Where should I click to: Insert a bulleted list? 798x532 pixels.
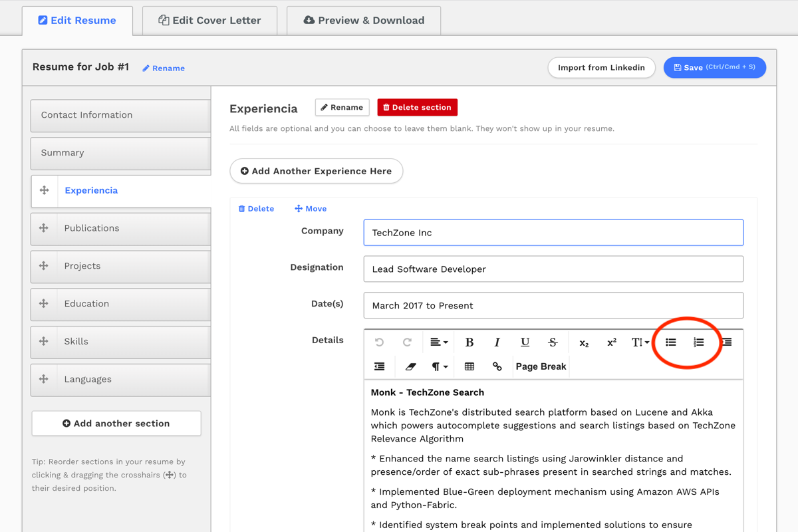[670, 342]
